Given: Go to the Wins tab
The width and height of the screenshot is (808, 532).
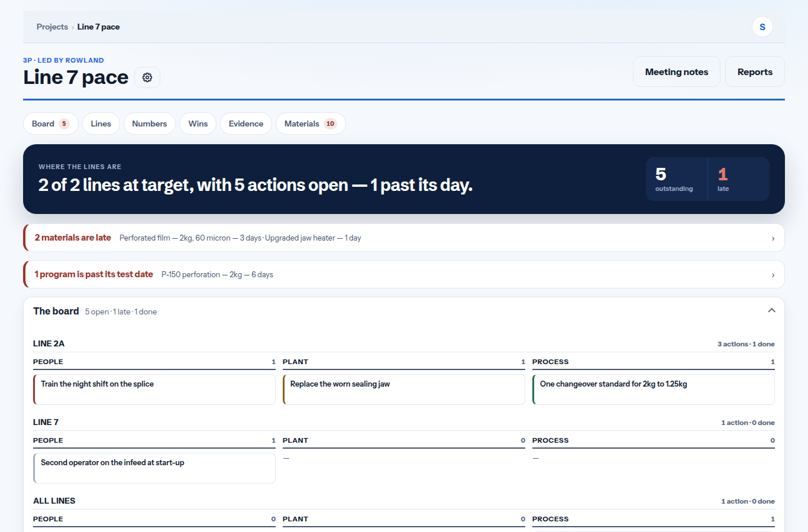Looking at the screenshot, I should click(198, 124).
